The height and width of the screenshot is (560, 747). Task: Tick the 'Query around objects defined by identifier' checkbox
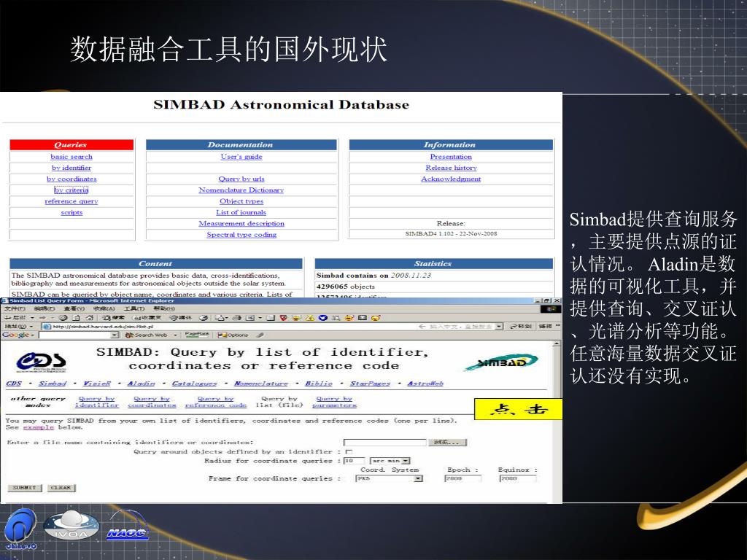349,451
